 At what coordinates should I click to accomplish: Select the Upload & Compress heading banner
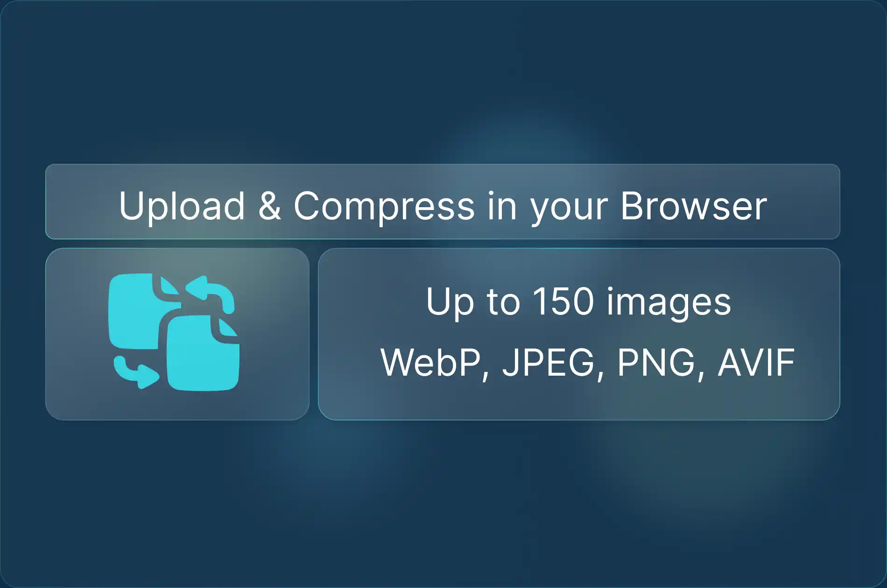point(443,202)
